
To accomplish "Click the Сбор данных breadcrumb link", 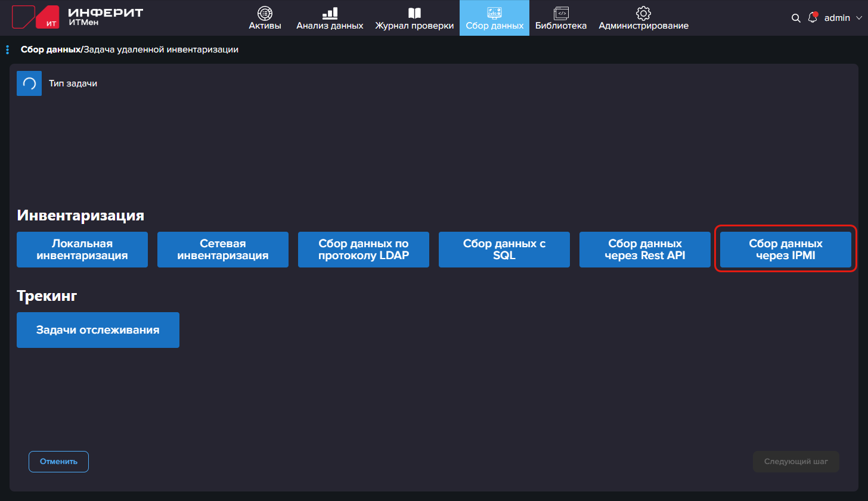I will click(x=50, y=49).
